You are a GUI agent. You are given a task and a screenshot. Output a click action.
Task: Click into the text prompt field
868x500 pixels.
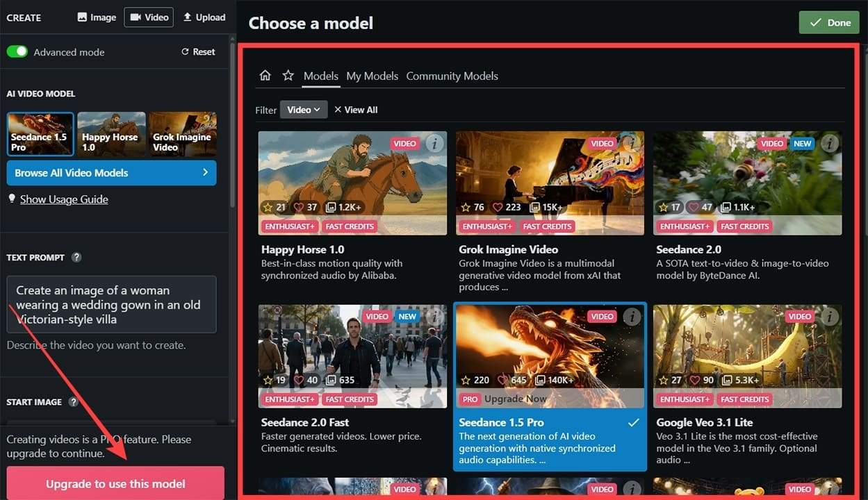(x=112, y=304)
